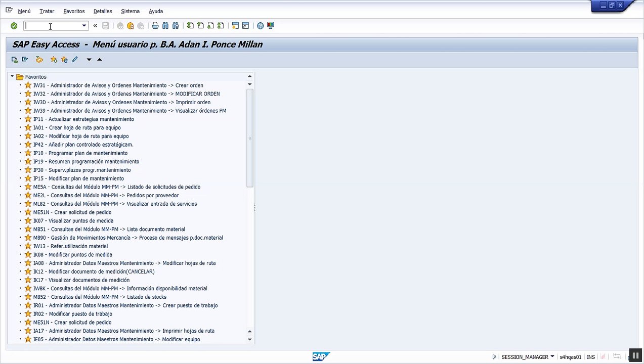This screenshot has width=644, height=364.
Task: Click the Previous Page icon
Action: coord(200,26)
